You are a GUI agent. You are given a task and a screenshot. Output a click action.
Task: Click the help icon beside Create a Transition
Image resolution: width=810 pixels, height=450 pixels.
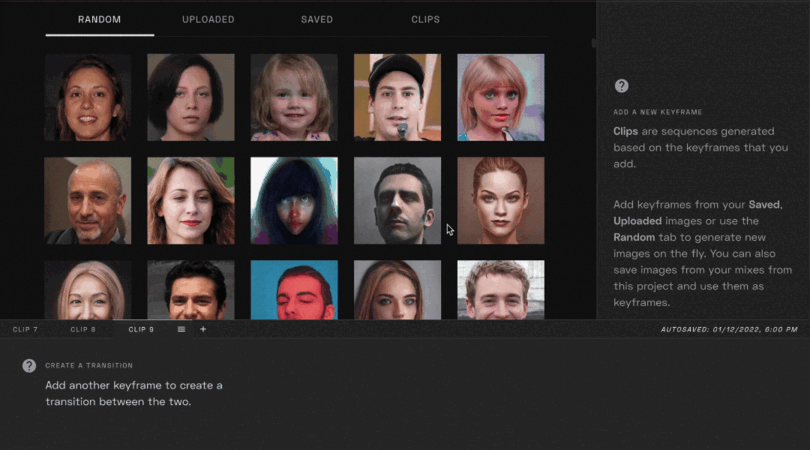click(x=29, y=366)
